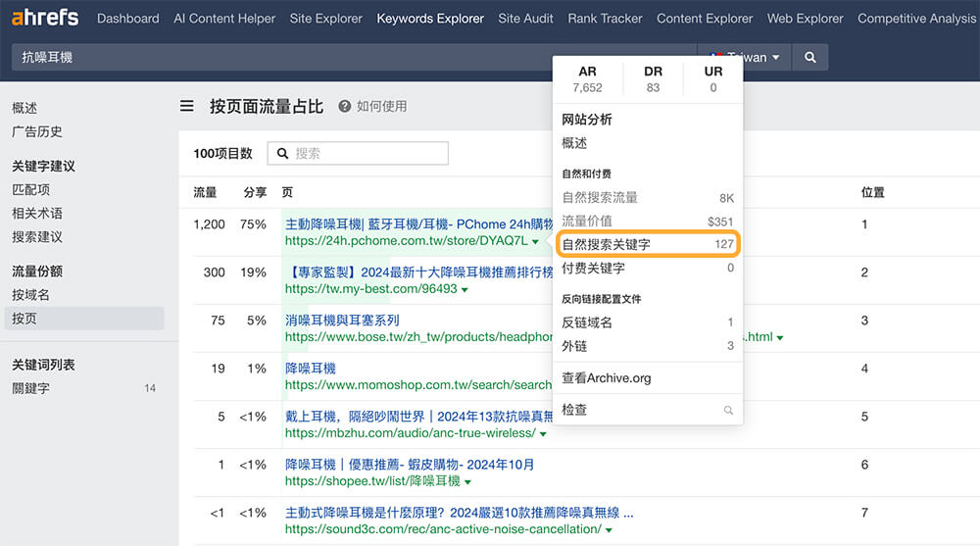Image resolution: width=980 pixels, height=546 pixels.
Task: Open the https://24h.pchome.com.tw/store/DYAQ7L URL
Action: pos(407,241)
